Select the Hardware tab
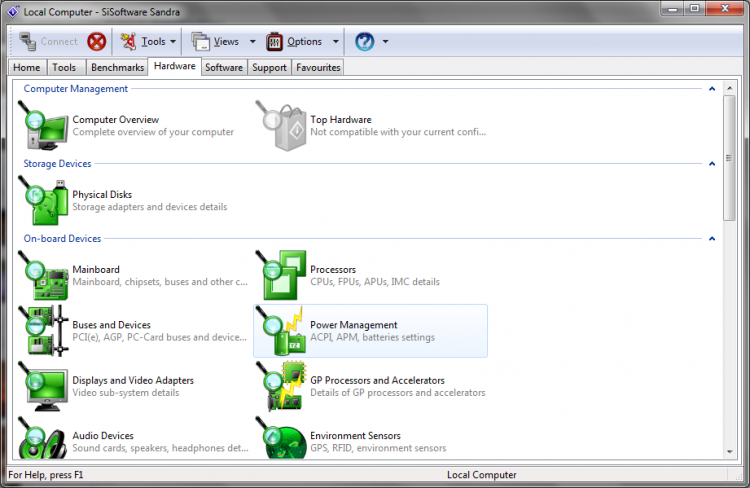Screen dimensions: 750x488 click(175, 66)
